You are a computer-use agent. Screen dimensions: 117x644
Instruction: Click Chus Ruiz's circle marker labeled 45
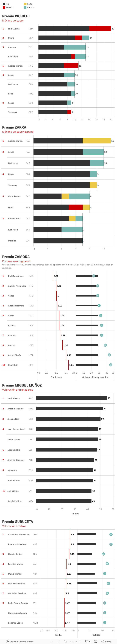tap(111, 365)
